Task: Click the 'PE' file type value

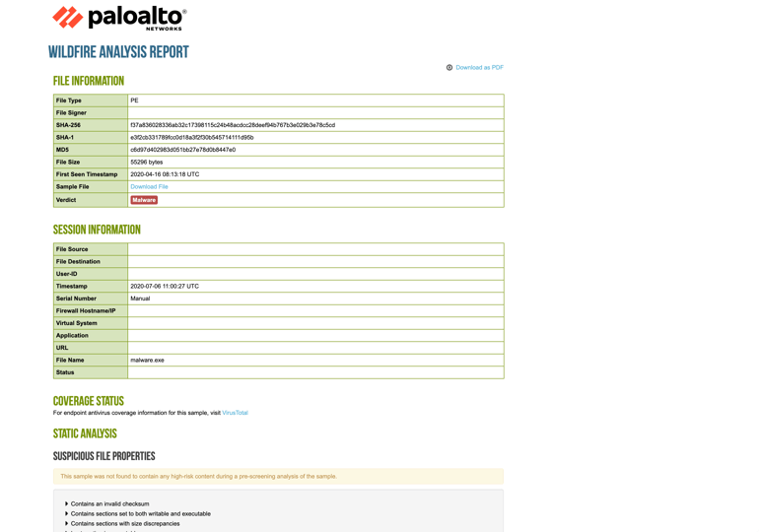Action: pyautogui.click(x=134, y=100)
